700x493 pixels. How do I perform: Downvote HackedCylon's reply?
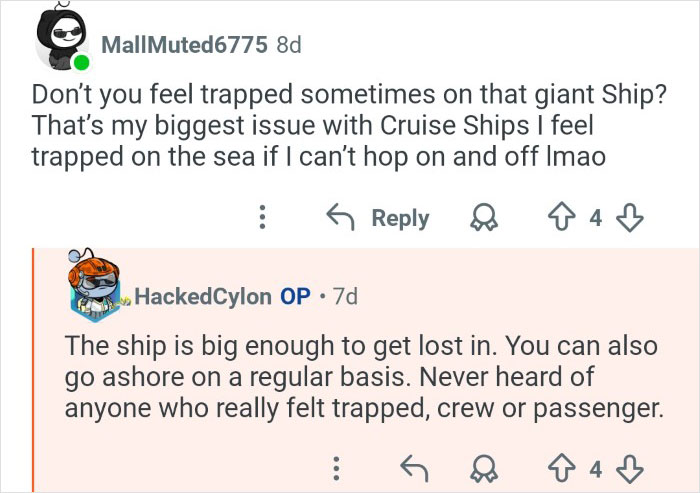coord(630,465)
